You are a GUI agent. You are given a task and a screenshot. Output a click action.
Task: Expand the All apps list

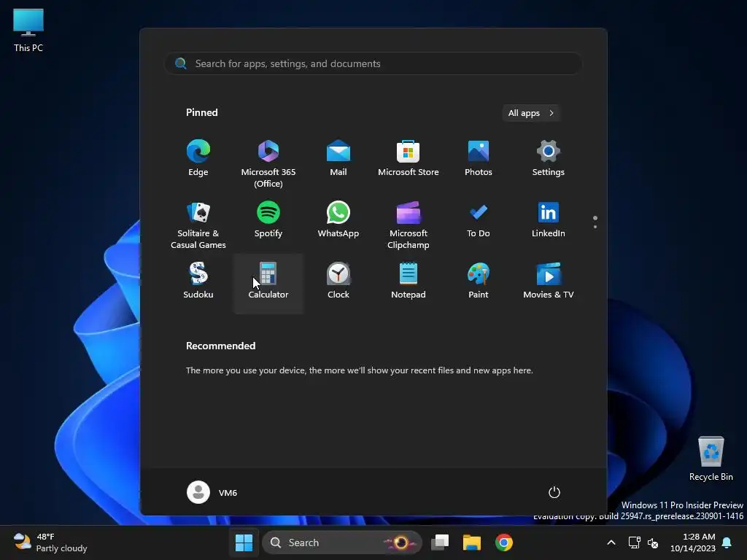point(531,113)
